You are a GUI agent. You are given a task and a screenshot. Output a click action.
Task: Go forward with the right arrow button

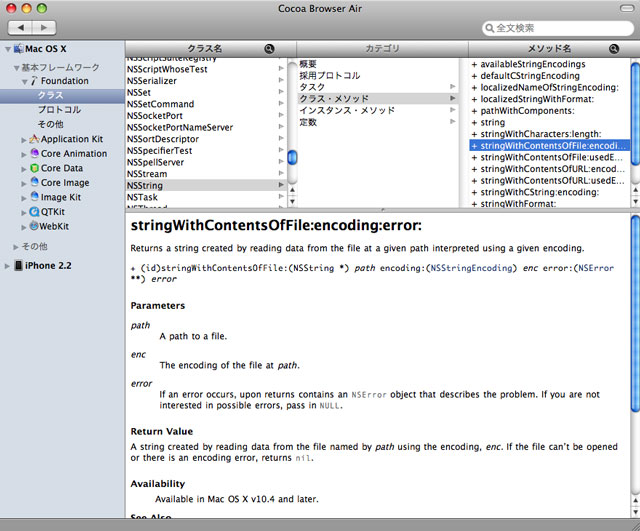click(44, 28)
